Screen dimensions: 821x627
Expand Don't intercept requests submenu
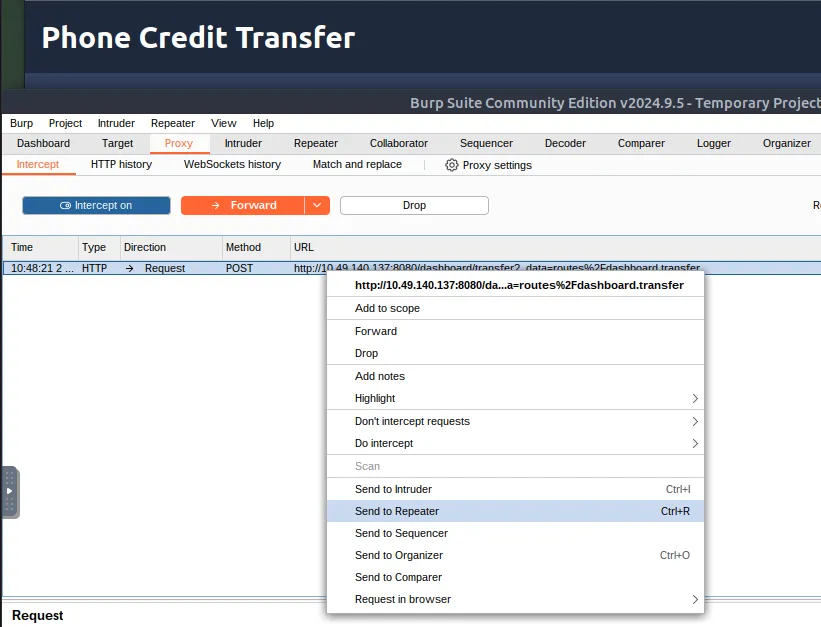694,421
